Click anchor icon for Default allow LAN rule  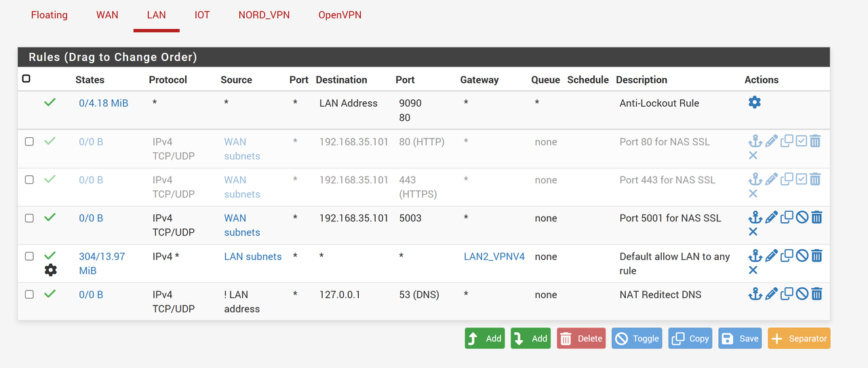click(755, 256)
